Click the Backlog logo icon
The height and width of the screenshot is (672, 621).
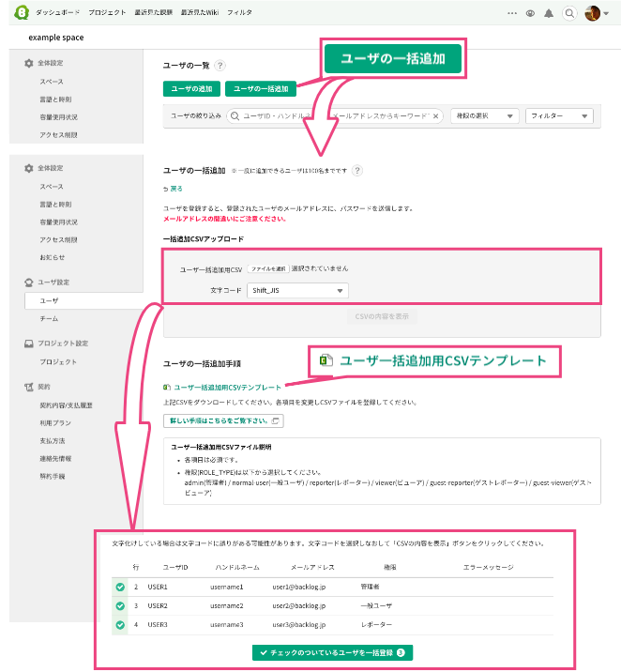coord(22,12)
